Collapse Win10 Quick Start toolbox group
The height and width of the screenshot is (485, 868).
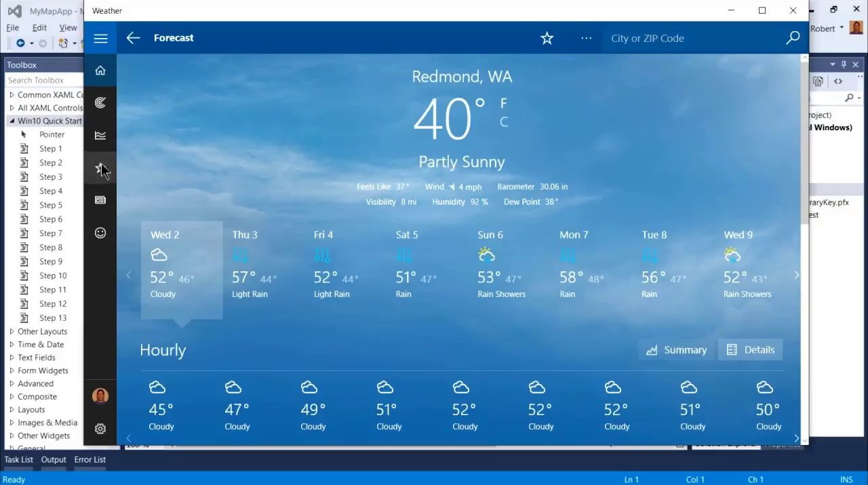pos(12,121)
